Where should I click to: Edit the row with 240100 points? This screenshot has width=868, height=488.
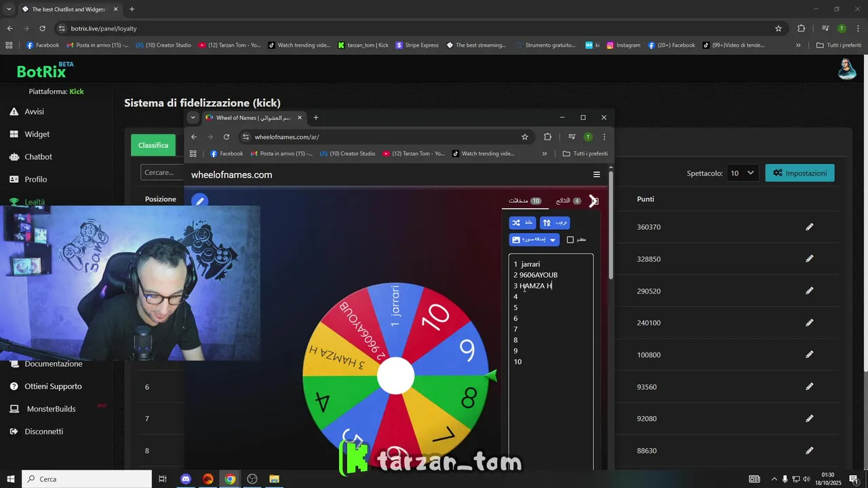pos(809,323)
